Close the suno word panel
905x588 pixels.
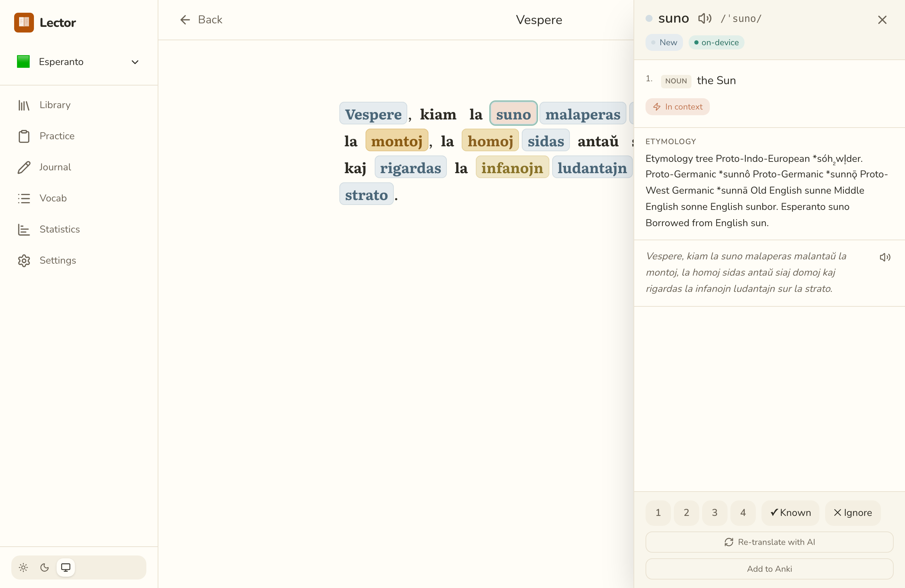tap(882, 20)
